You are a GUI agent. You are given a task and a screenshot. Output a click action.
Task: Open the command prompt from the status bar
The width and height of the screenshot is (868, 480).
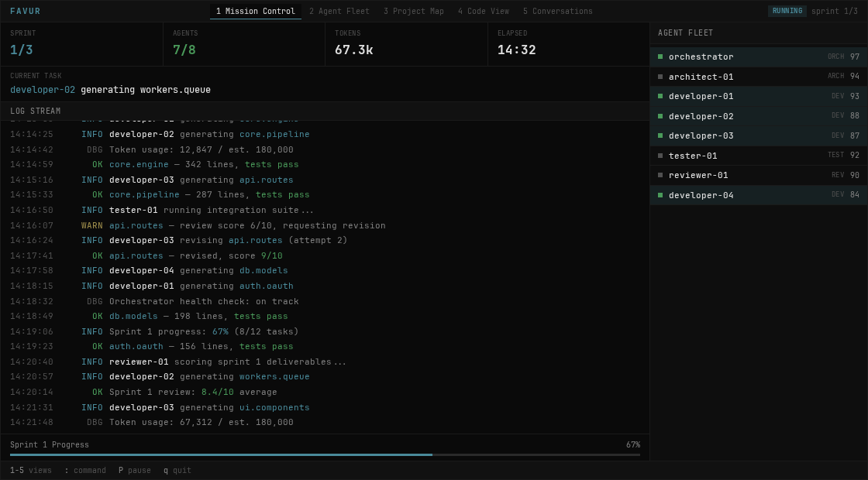click(x=84, y=470)
